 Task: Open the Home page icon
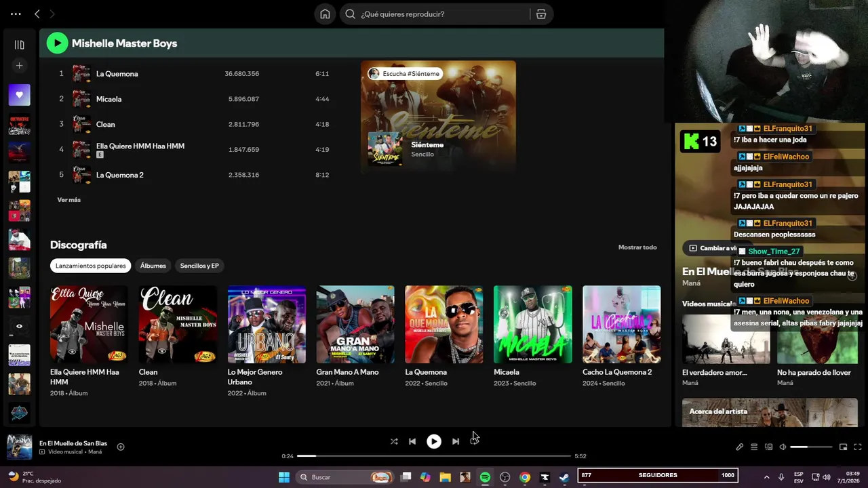(x=325, y=14)
